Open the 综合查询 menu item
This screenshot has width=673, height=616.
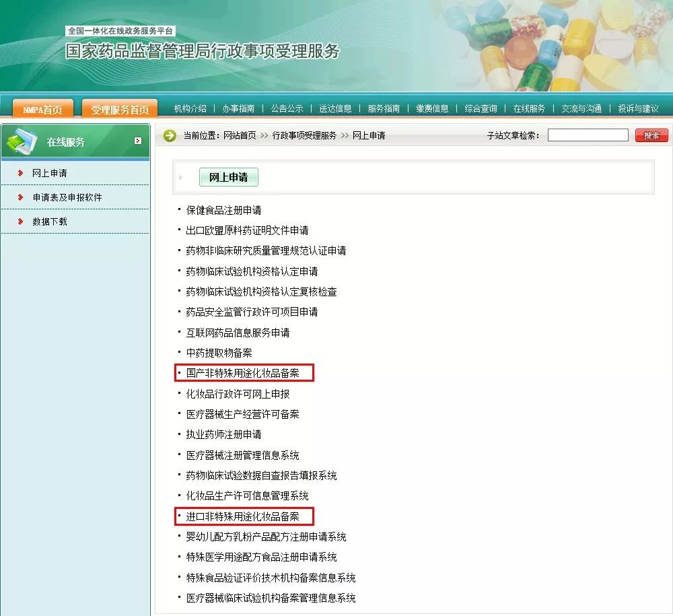[481, 108]
